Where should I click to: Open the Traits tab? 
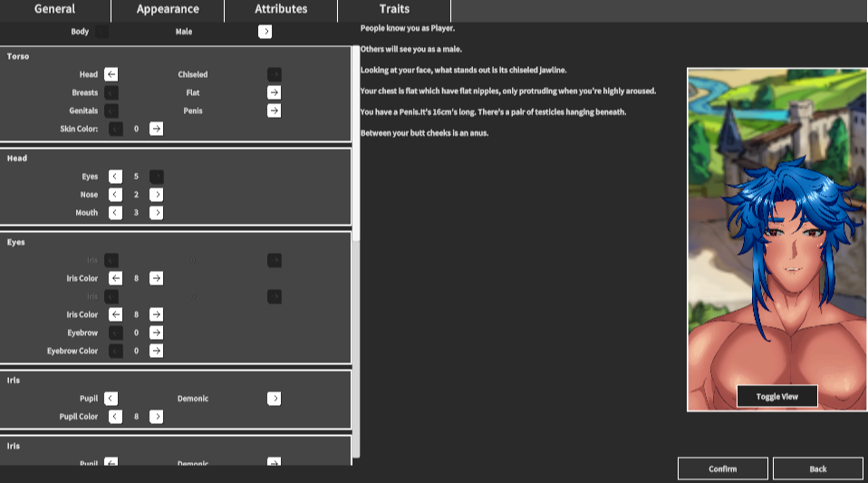coord(394,9)
